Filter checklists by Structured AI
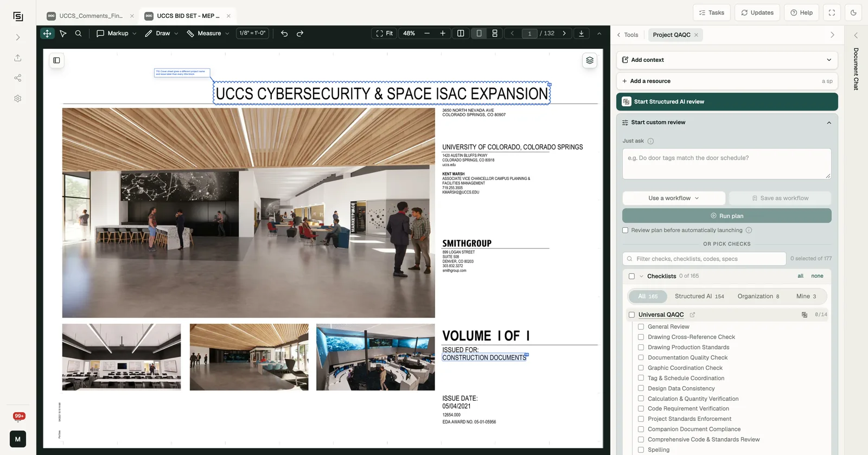 [x=699, y=297]
